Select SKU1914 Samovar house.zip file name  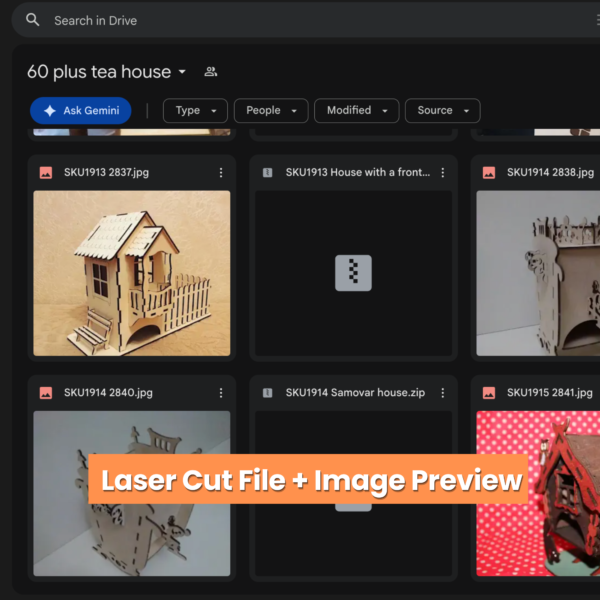pos(355,393)
